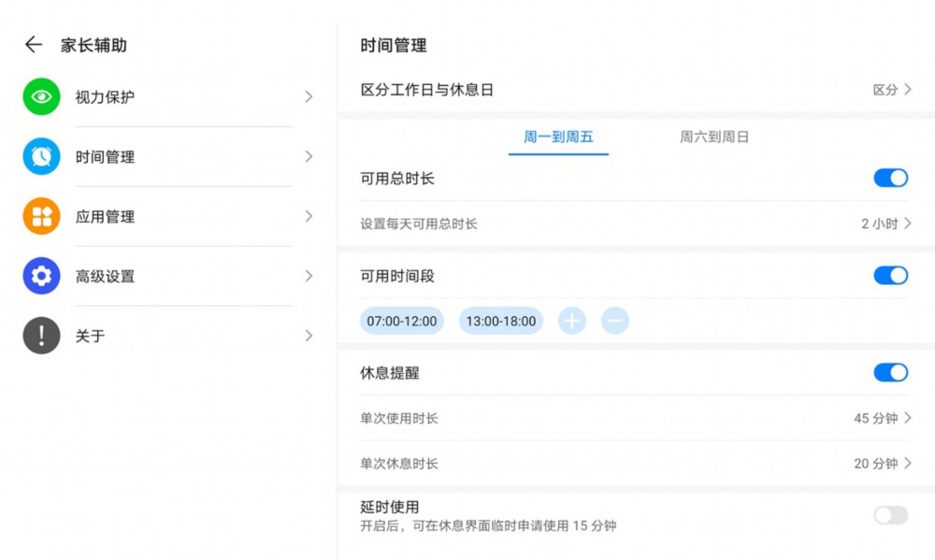Screen dimensions: 935x560
Task: Select the 周一到周五 tab
Action: (558, 137)
